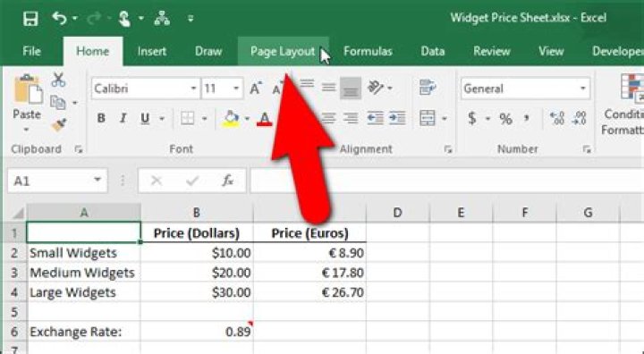Switch to the Data tab

pos(433,51)
